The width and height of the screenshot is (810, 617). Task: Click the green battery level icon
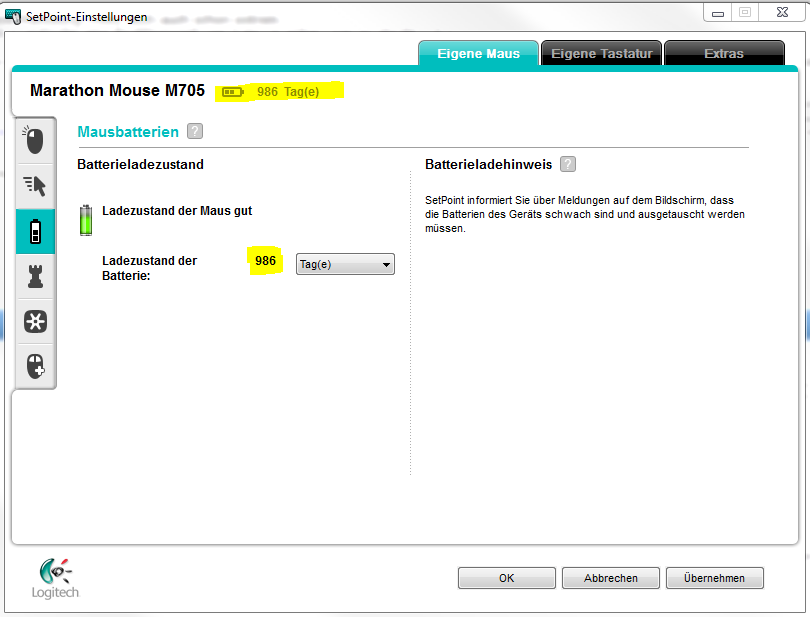coord(86,220)
